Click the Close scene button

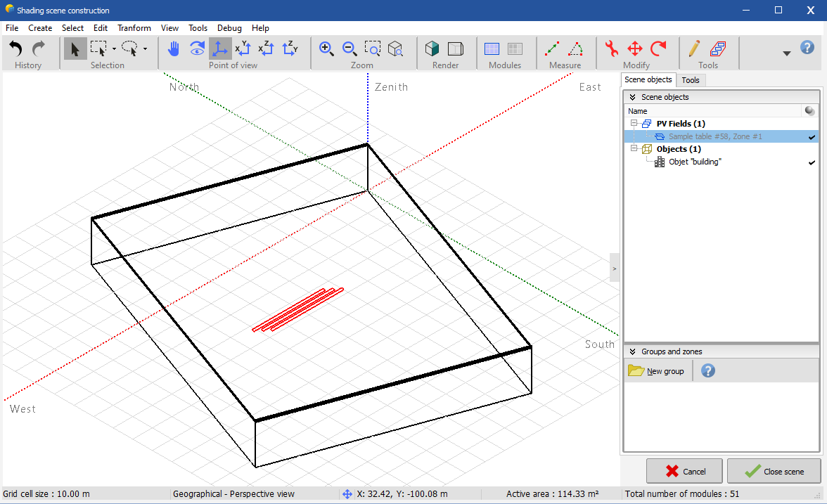point(774,471)
